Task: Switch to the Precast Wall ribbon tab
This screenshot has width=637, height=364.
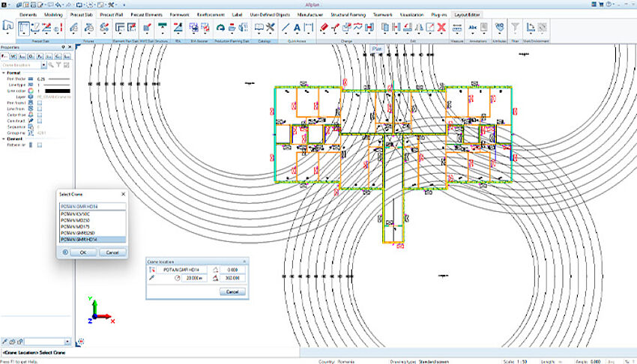Action: 111,14
